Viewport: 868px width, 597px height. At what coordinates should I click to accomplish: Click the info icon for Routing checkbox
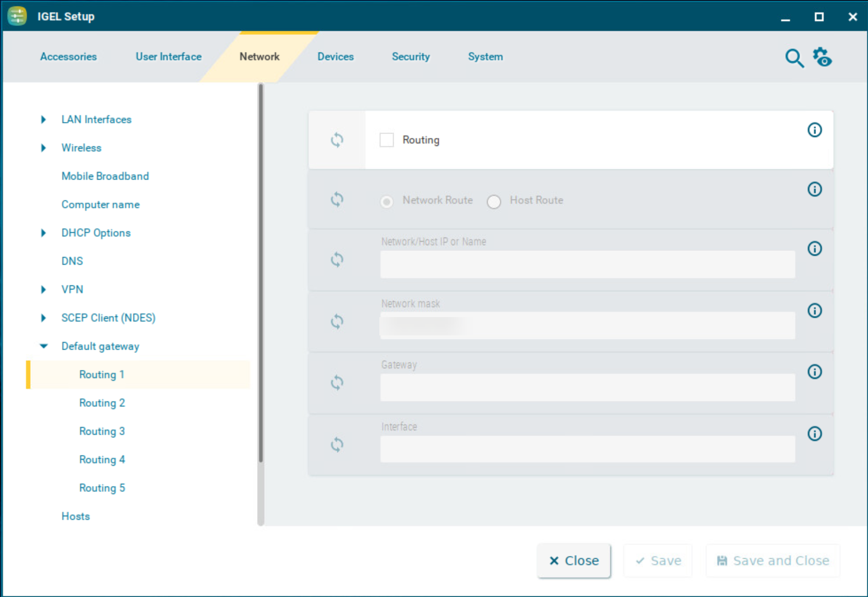[x=814, y=130]
